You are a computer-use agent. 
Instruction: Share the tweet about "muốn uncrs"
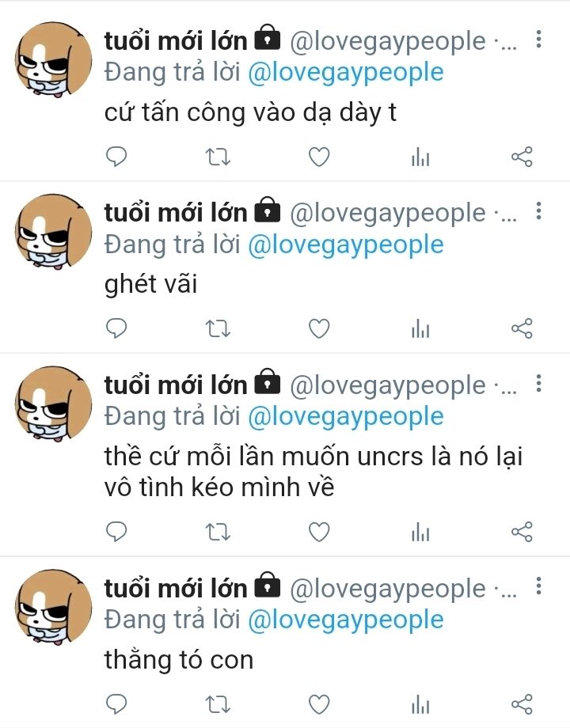[x=522, y=532]
